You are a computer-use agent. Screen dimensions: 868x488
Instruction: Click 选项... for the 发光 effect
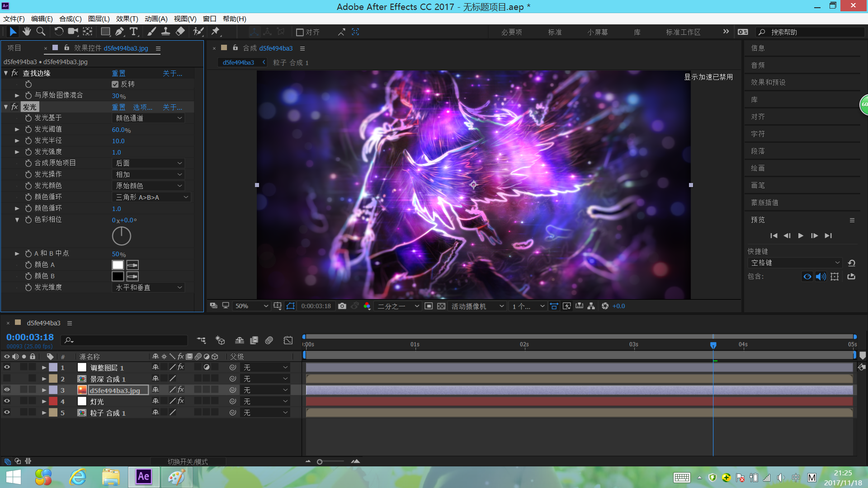pyautogui.click(x=142, y=107)
